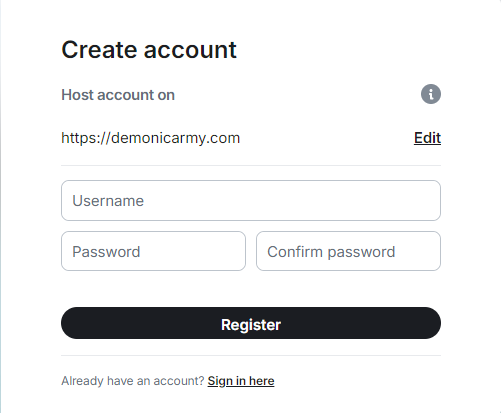This screenshot has width=501, height=413.
Task: Click the underlined Edit link beside the host URL
Action: click(427, 138)
